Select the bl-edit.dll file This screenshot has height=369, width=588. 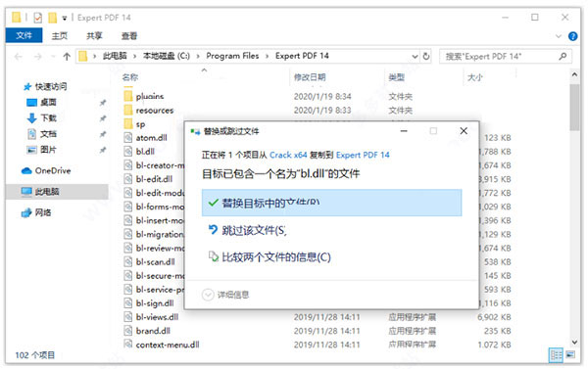pyautogui.click(x=154, y=179)
